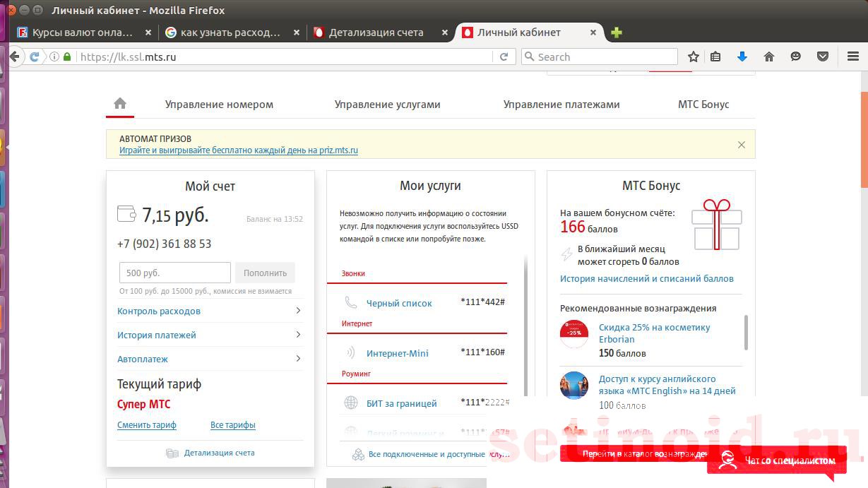Close the Личный кабинет tab
Viewport: 868px width, 488px height.
[x=593, y=32]
